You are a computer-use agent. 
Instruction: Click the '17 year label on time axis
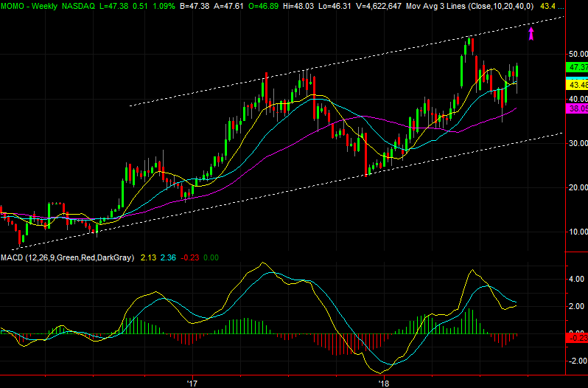tap(192, 384)
